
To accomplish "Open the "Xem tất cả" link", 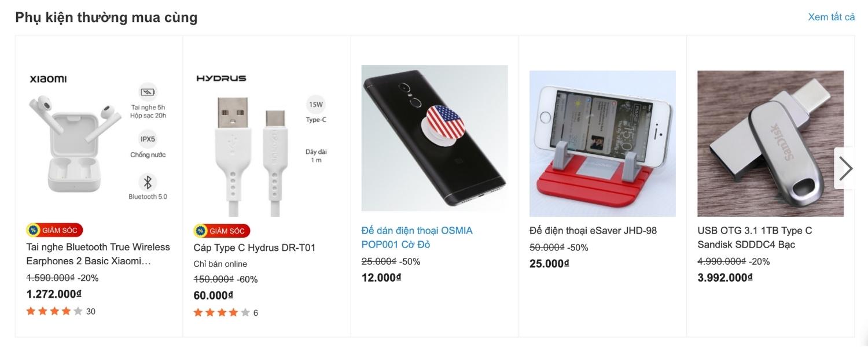I will [831, 17].
